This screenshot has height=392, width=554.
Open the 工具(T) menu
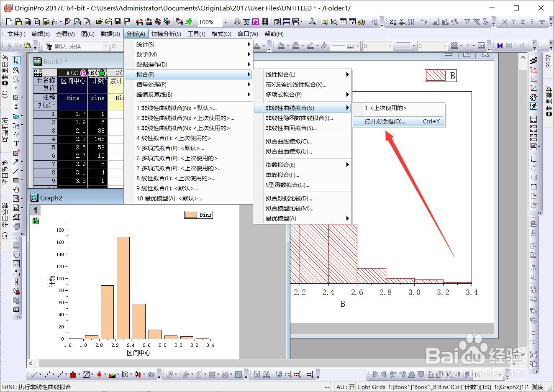(x=196, y=34)
